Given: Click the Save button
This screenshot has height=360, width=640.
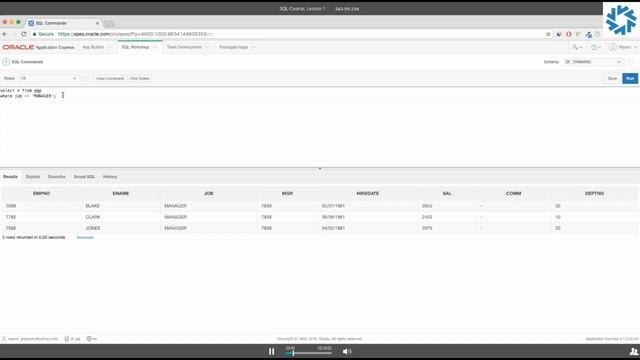Looking at the screenshot, I should point(612,78).
